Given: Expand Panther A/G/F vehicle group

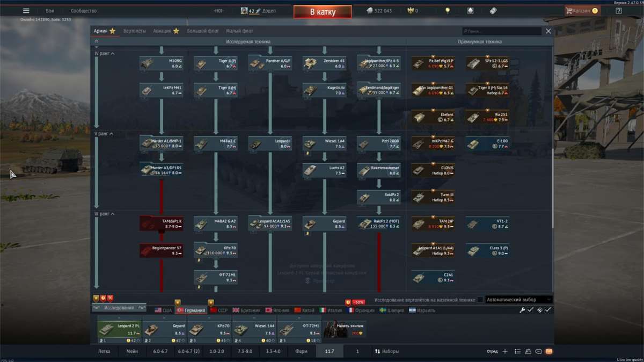Looking at the screenshot, I should [270, 63].
